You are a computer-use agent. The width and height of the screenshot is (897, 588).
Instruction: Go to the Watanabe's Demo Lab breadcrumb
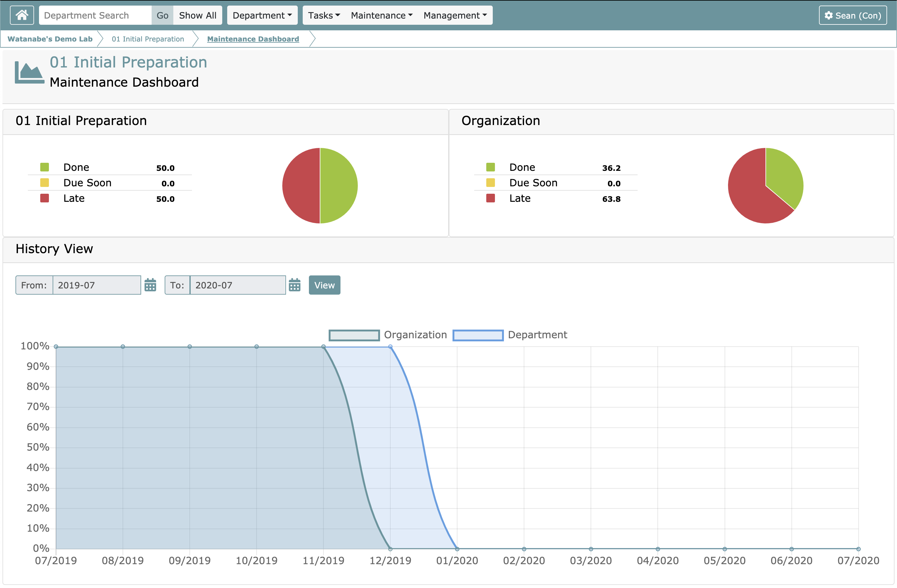[50, 39]
